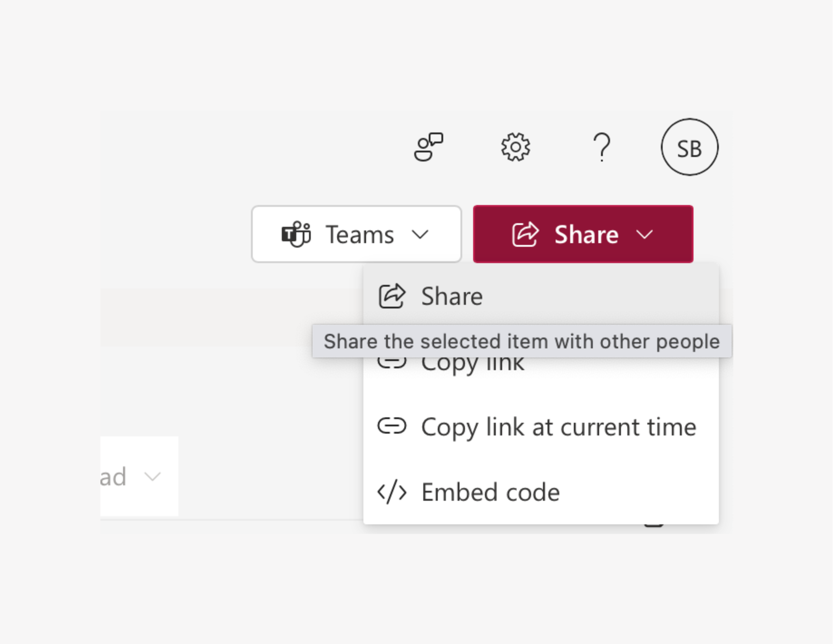Viewport: 833px width, 644px height.
Task: Click the "Share the selected item" tooltip
Action: click(521, 341)
